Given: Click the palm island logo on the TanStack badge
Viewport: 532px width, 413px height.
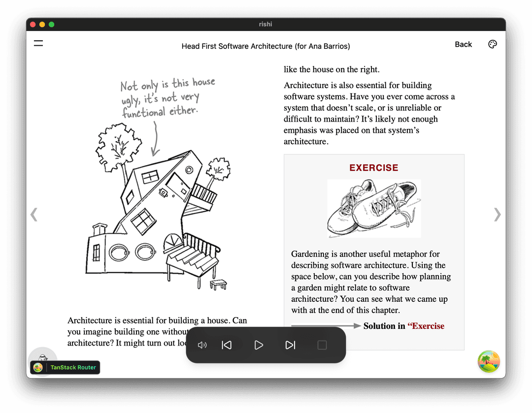Looking at the screenshot, I should tap(39, 367).
